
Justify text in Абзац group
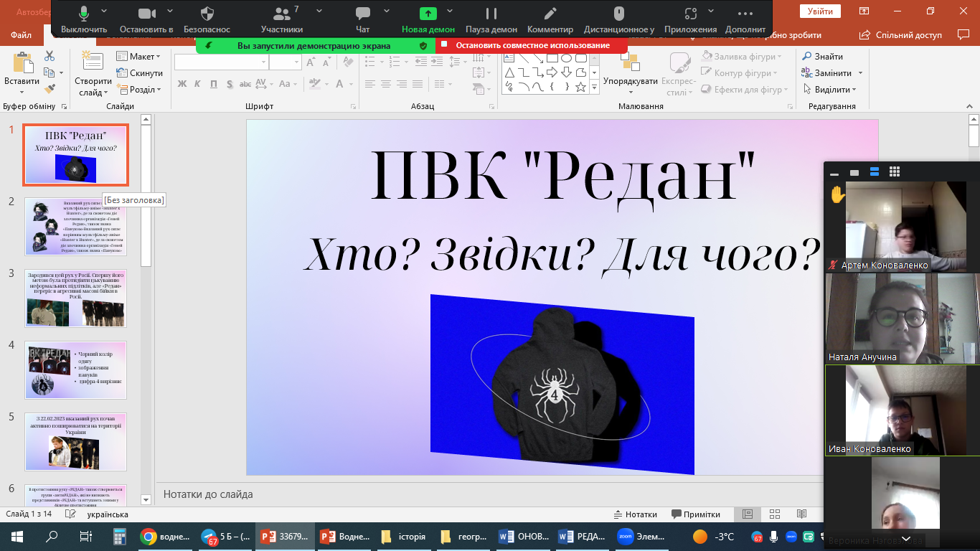[x=418, y=84]
